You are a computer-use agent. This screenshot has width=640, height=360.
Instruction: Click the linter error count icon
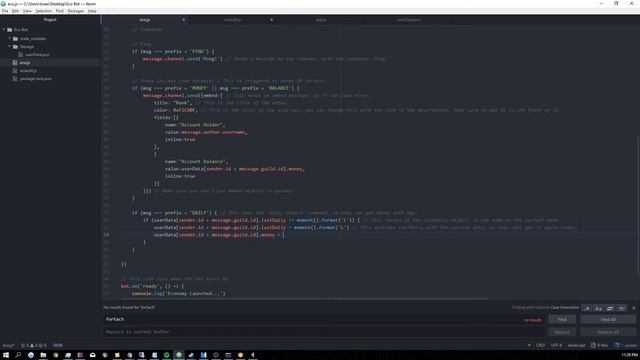pyautogui.click(x=24, y=345)
